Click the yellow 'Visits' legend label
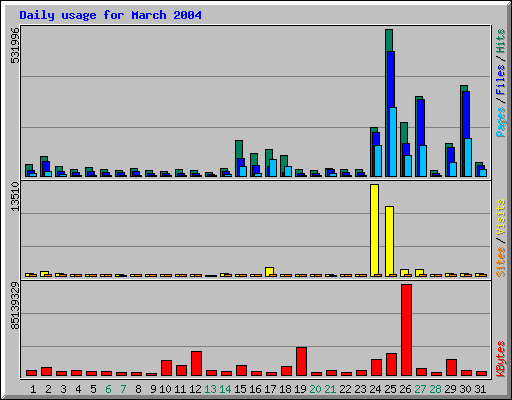Viewport: 512px width, 400px height. click(x=501, y=218)
